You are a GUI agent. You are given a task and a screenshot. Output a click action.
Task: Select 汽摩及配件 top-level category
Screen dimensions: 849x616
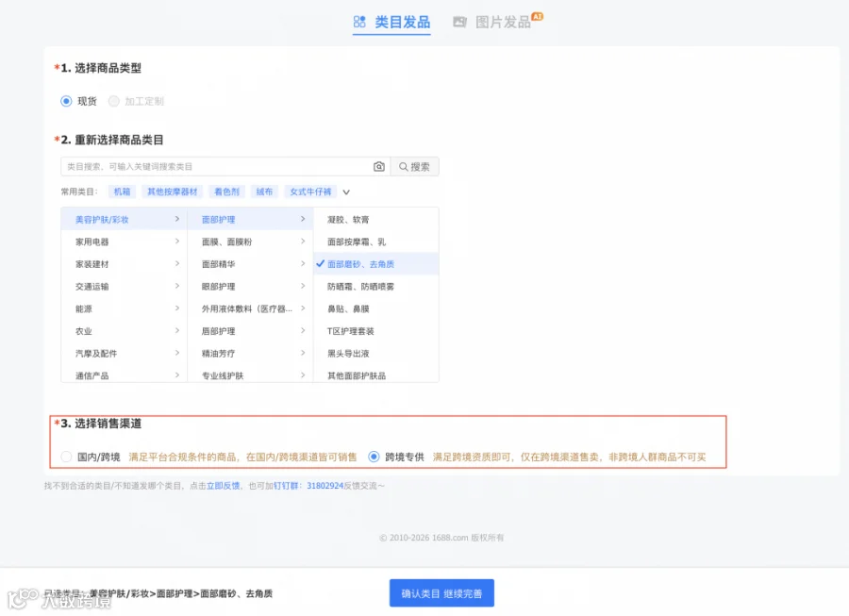[124, 353]
